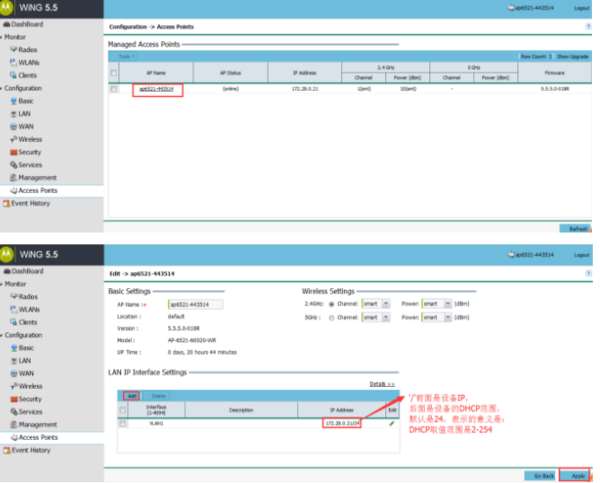Open Clients icon on the Edit ap6521 screen
The height and width of the screenshot is (483, 600).
14,322
